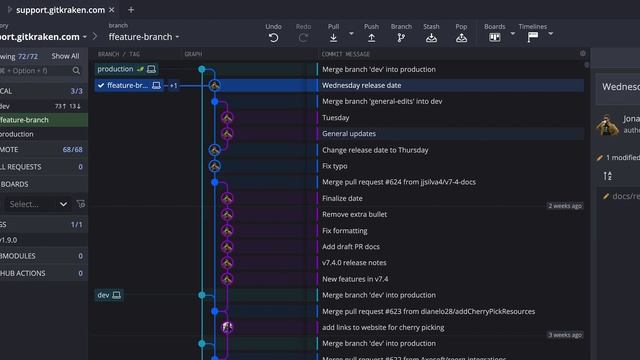The width and height of the screenshot is (640, 360).
Task: Click the computer icon on dev branch label
Action: coord(116,295)
